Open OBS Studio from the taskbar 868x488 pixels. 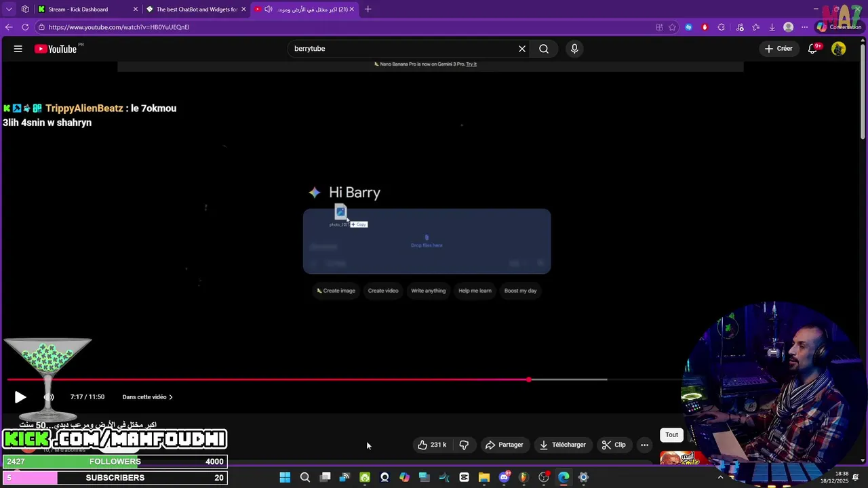(544, 477)
